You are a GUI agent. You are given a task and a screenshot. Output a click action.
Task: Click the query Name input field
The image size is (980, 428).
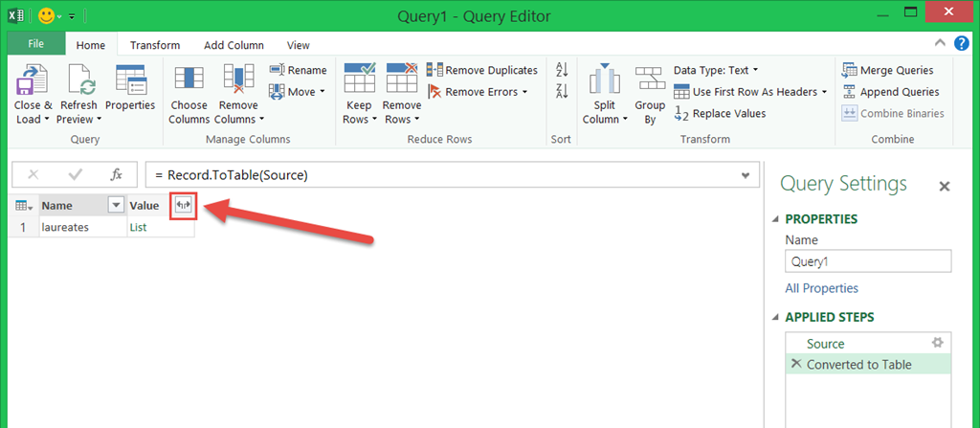868,261
